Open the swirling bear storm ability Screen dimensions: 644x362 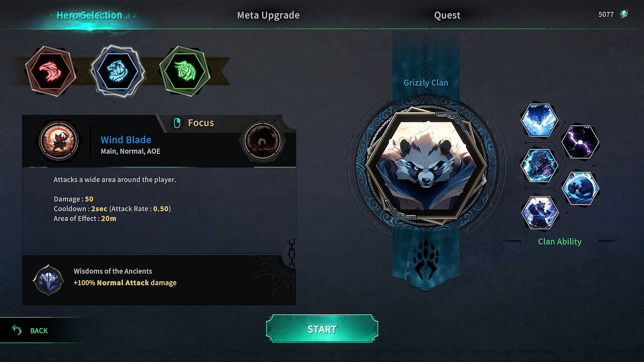tap(539, 166)
